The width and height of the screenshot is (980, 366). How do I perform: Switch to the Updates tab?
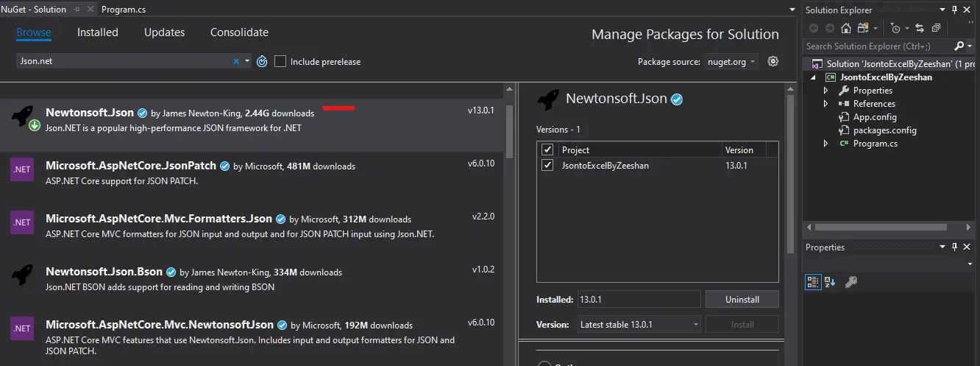164,32
